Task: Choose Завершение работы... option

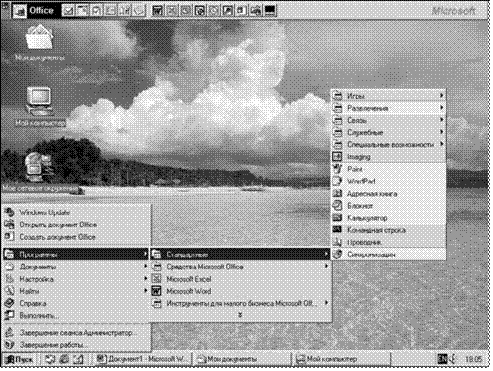Action: [77, 345]
